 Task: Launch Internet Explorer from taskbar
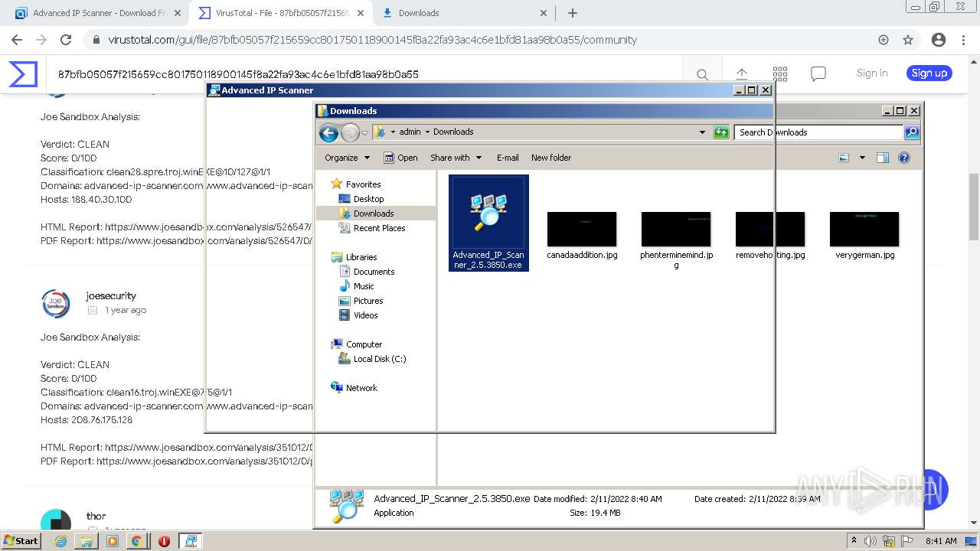point(61,541)
